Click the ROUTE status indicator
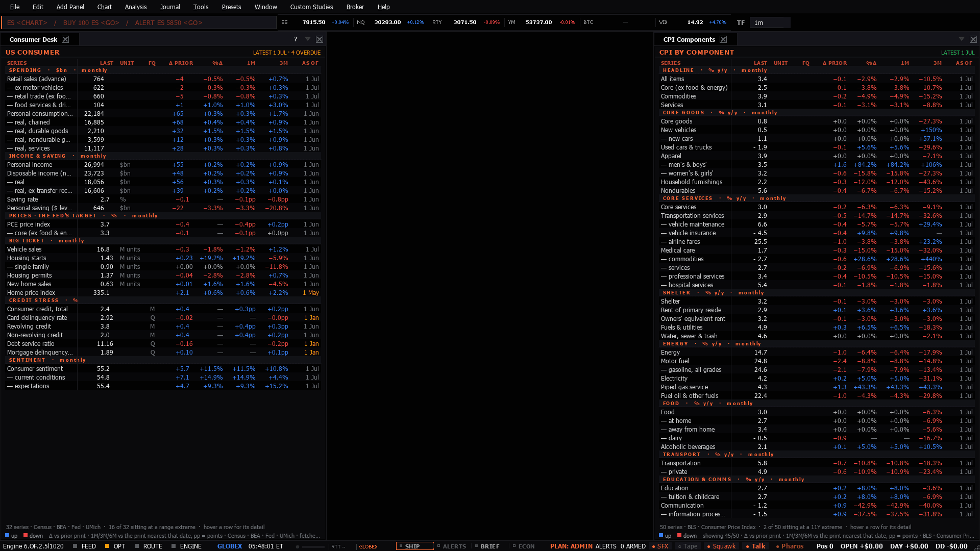Viewport: 980px width, 551px height. (149, 546)
